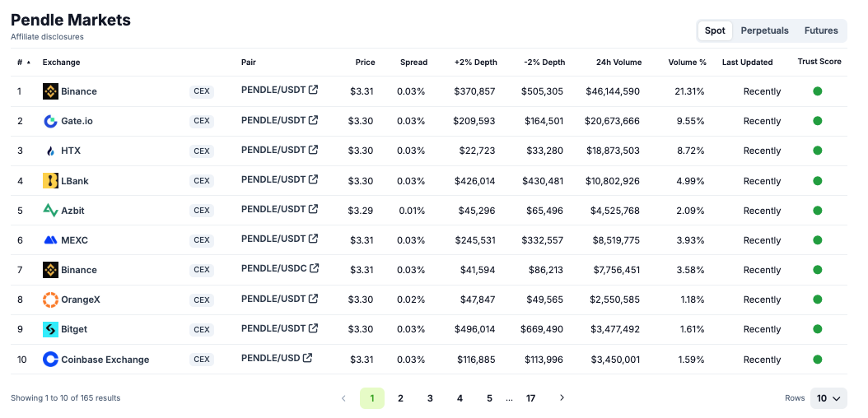Open the Affiliate disclosures link

tap(47, 37)
